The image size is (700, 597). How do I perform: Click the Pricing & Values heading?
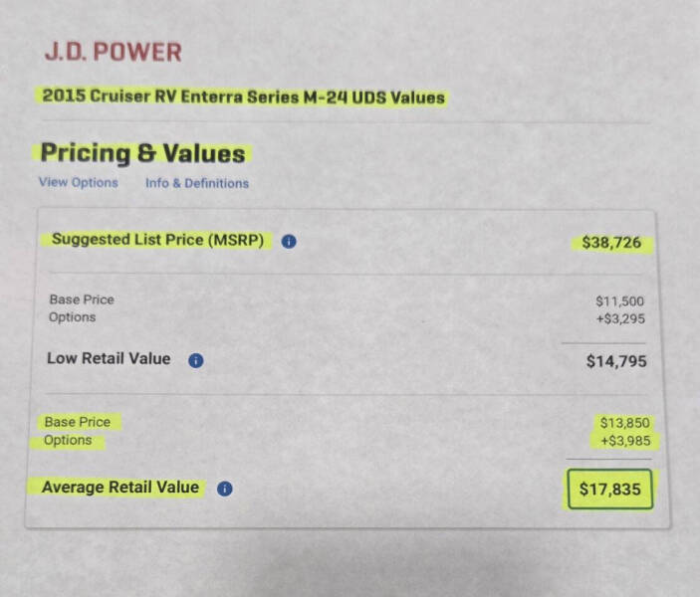coord(142,153)
